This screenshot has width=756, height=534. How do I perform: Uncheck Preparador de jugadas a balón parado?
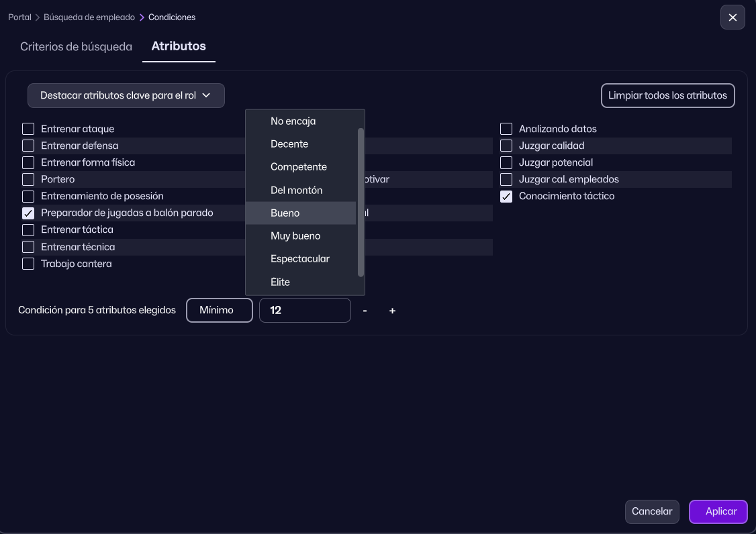coord(28,213)
